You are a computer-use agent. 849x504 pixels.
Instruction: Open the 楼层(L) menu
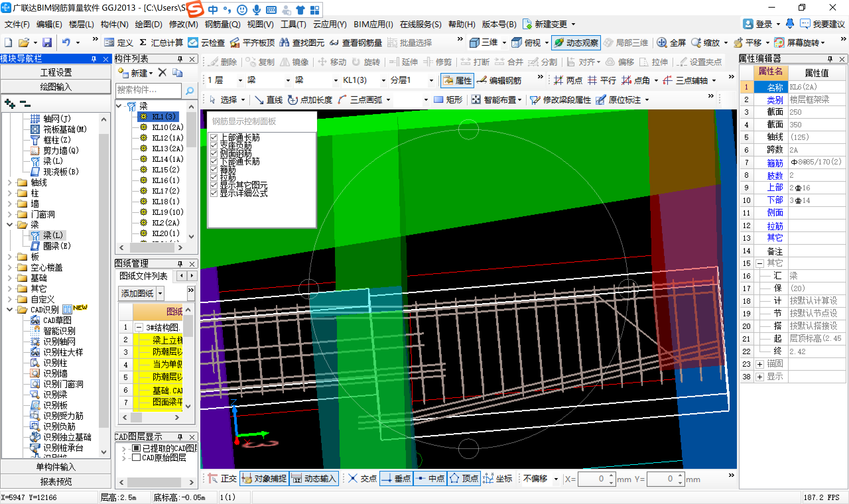click(x=81, y=24)
